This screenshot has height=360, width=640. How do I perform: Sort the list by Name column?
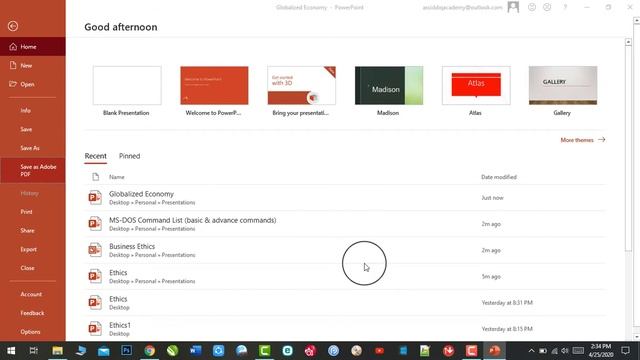point(117,177)
